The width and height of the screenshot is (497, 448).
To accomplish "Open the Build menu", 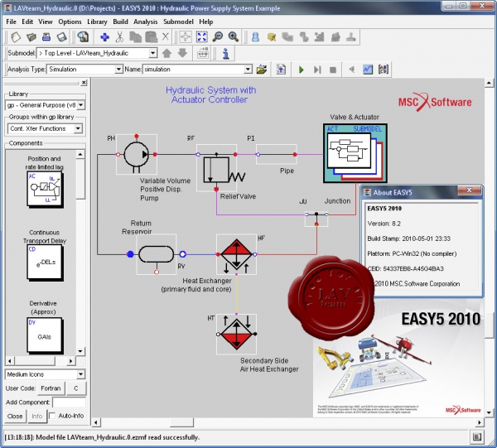I will [x=120, y=22].
